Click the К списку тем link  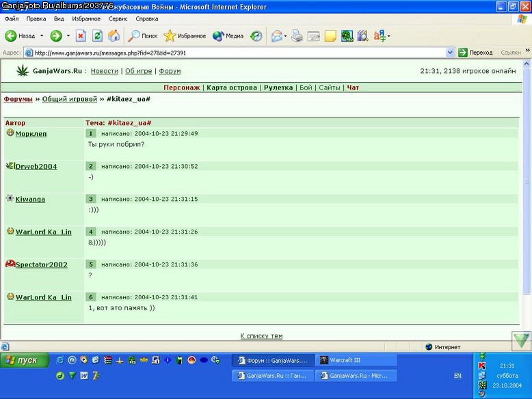click(x=261, y=335)
